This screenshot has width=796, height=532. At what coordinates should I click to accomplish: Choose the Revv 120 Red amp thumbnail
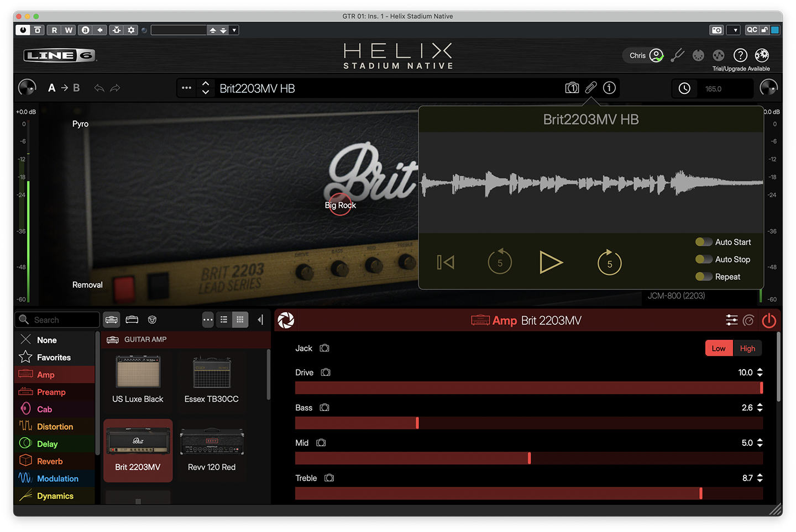212,450
